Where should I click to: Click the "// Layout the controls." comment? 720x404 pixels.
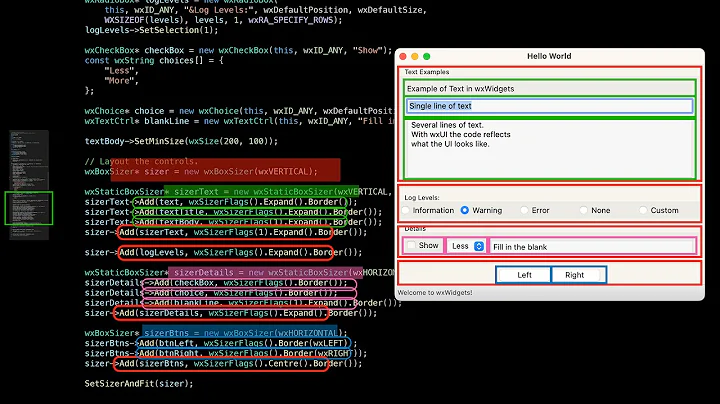coord(141,162)
